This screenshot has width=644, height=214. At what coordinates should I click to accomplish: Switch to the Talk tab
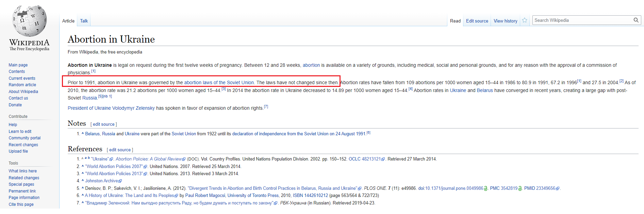84,21
